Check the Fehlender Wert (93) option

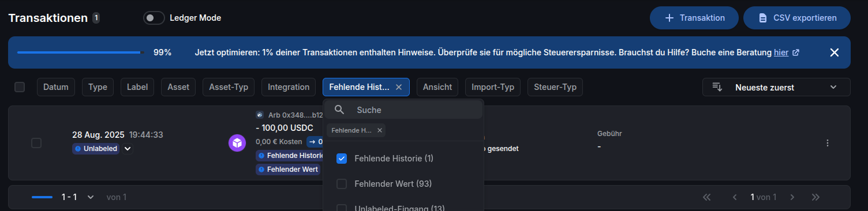tap(342, 184)
